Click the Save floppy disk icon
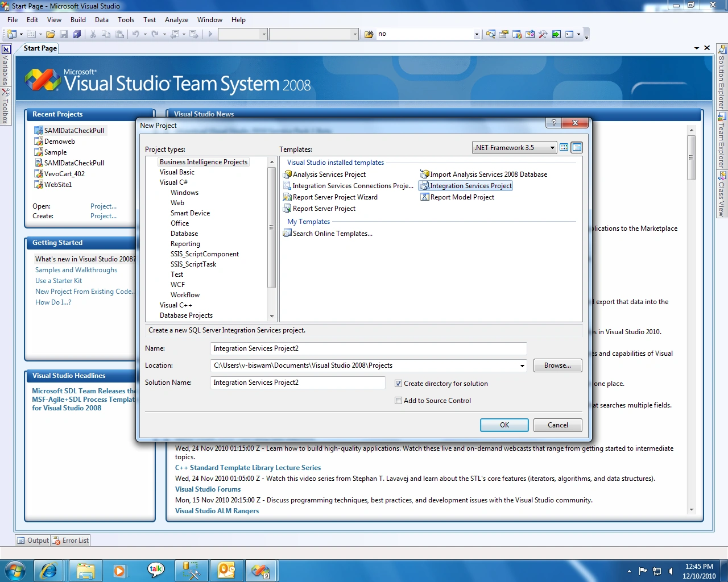 [64, 34]
